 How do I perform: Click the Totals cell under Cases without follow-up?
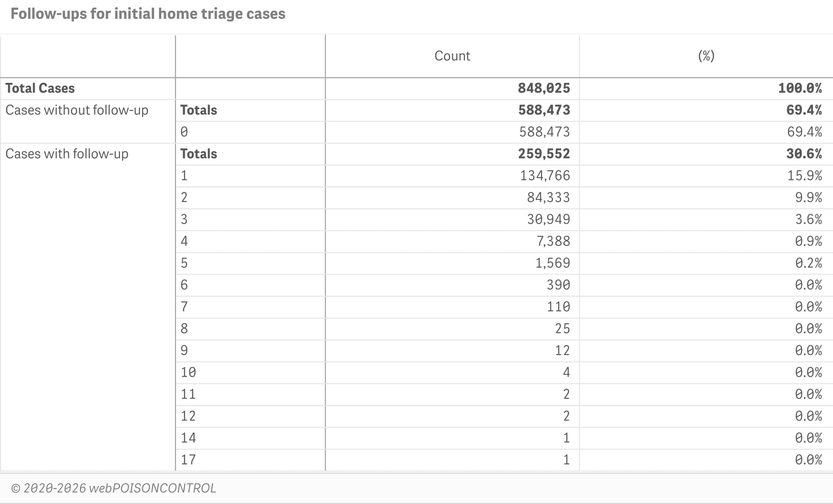(x=199, y=110)
